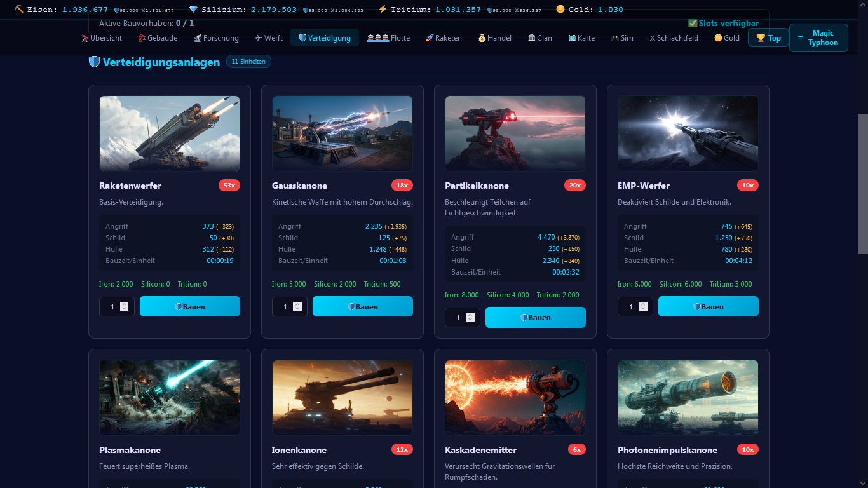Viewport: 868px width, 488px height.
Task: Switch to the Werft tab
Action: click(269, 38)
